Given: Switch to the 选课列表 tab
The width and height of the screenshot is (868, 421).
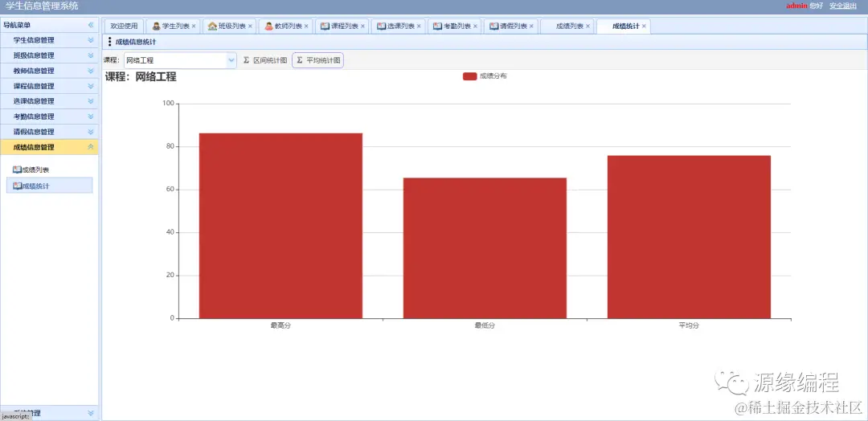Looking at the screenshot, I should coord(397,26).
